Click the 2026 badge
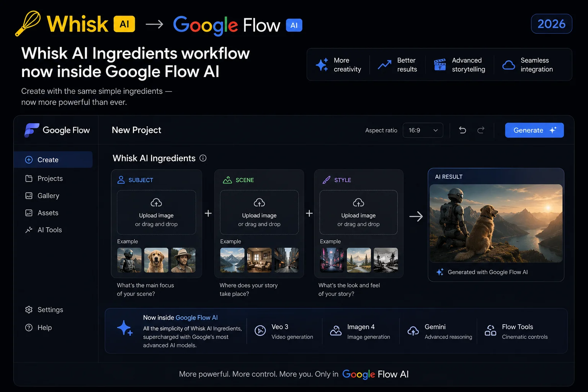Screen dimensions: 588x392 551,24
